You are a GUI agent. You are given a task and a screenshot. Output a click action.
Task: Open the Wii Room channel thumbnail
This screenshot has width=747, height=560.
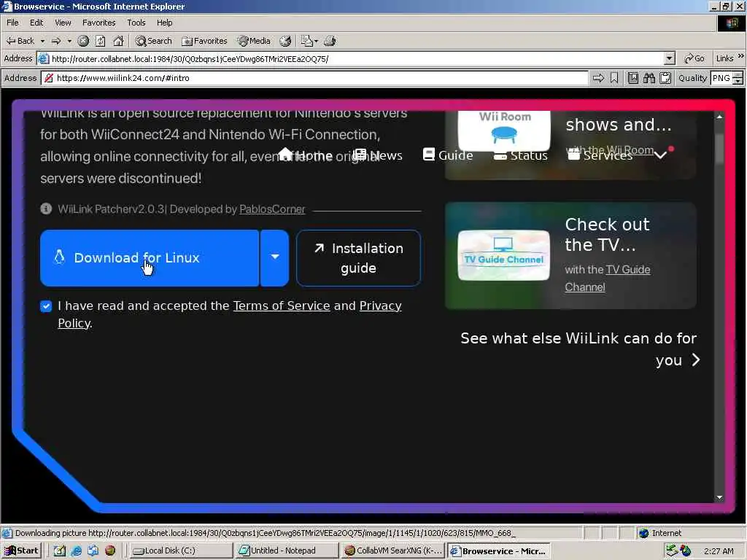[504, 131]
